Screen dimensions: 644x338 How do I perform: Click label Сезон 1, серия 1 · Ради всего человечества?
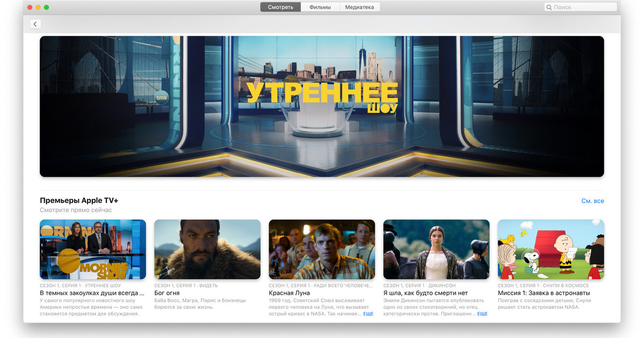[x=320, y=286]
